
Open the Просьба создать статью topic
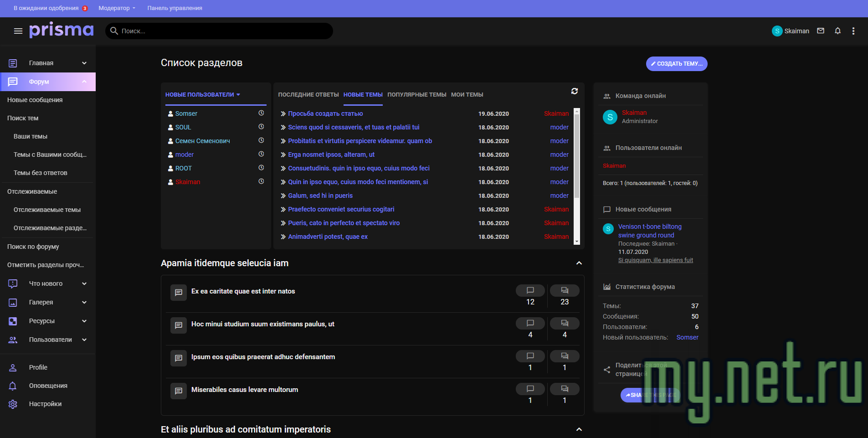pos(325,113)
